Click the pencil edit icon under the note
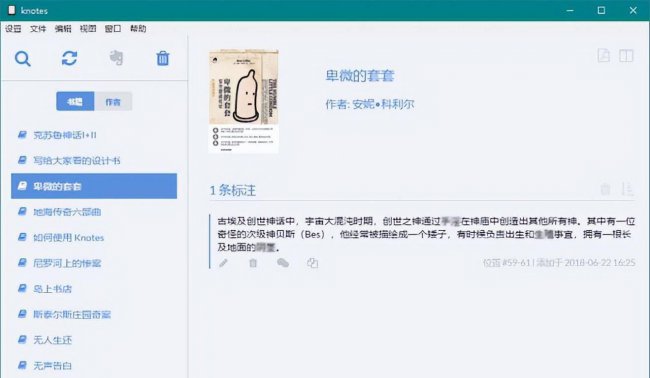The width and height of the screenshot is (650, 378). coord(223,263)
